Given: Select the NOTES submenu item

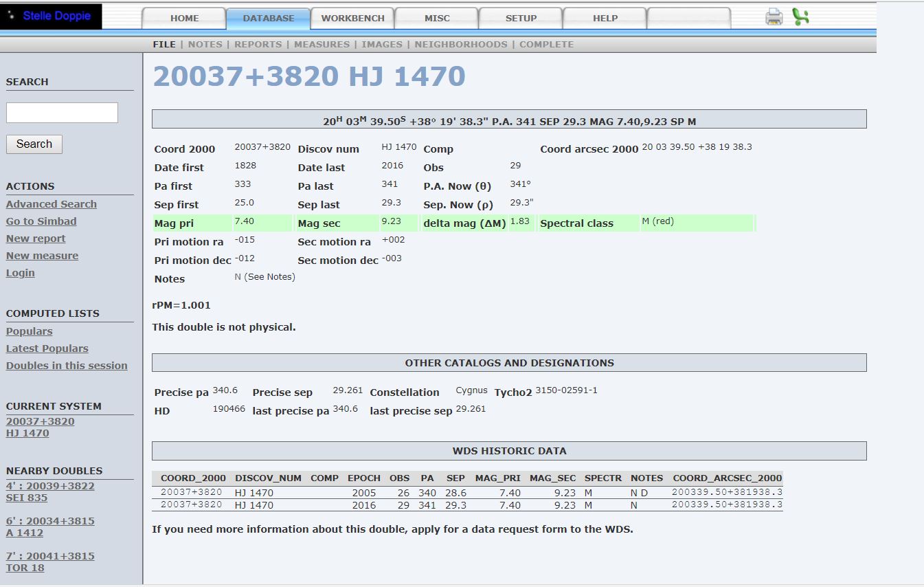Looking at the screenshot, I should click(205, 45).
